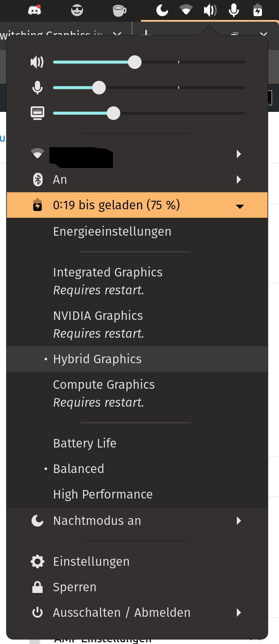Close the Switching Graphics browser tab
This screenshot has width=279, height=644.
pos(117,35)
